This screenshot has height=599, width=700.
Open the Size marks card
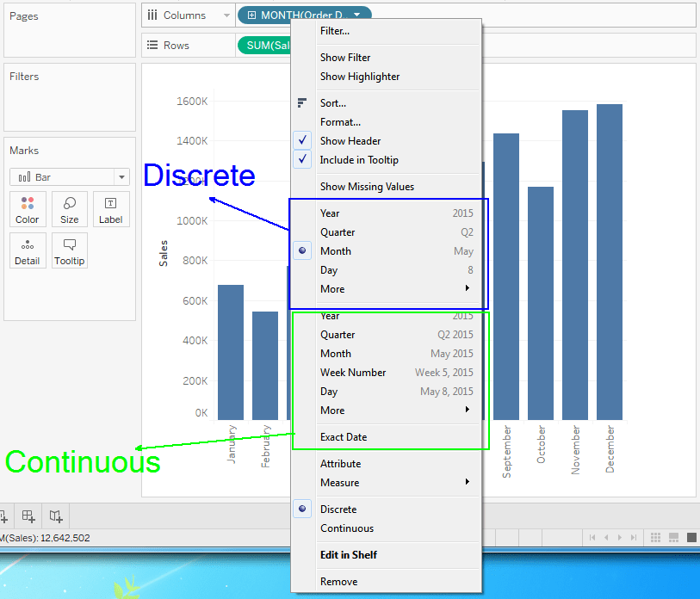[69, 208]
